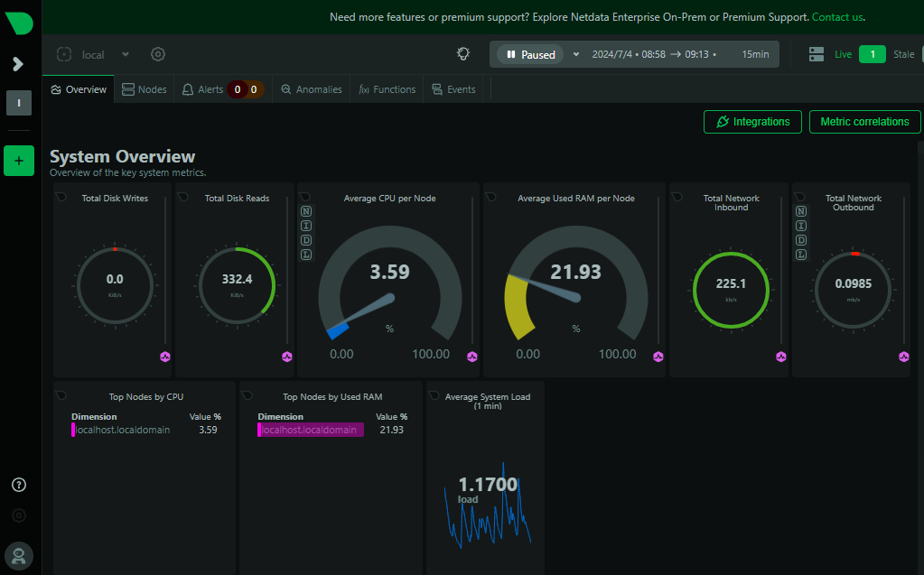
Task: Click the Total Disk Reads 332.4 gauge
Action: click(x=237, y=286)
